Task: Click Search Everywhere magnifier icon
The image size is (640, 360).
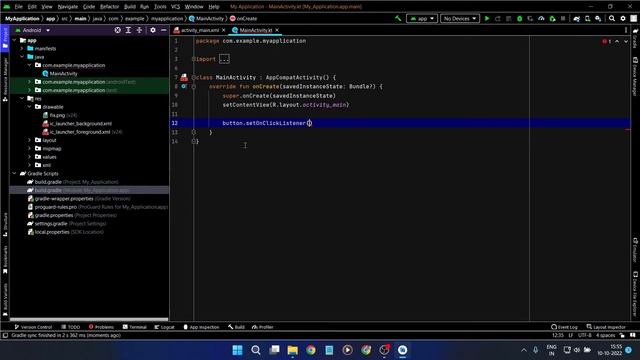Action: pos(612,18)
